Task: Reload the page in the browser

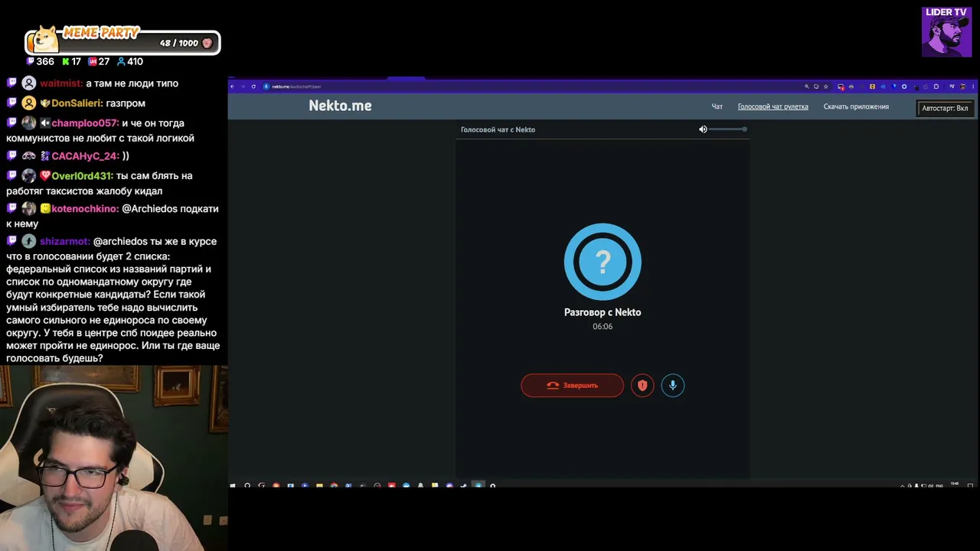Action: 253,86
